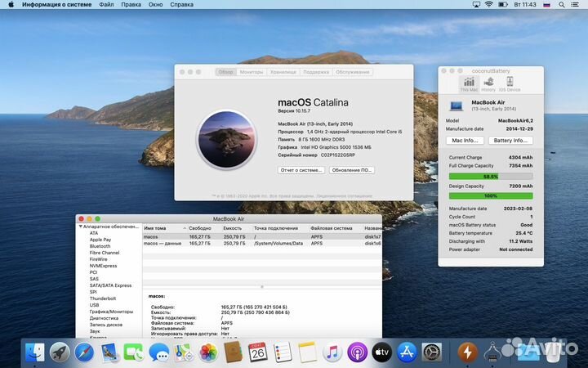This screenshot has height=368, width=588.
Task: Open Safari compass icon in Dock
Action: coord(84,352)
